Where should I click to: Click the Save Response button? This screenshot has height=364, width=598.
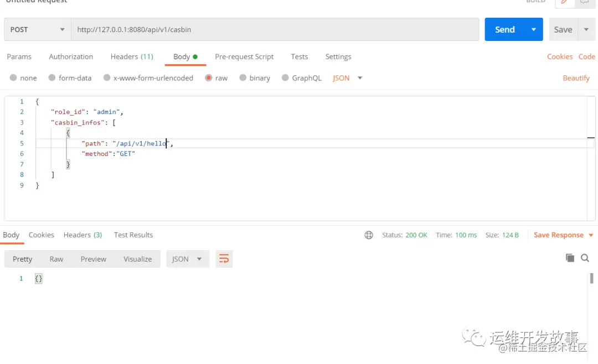tap(558, 235)
